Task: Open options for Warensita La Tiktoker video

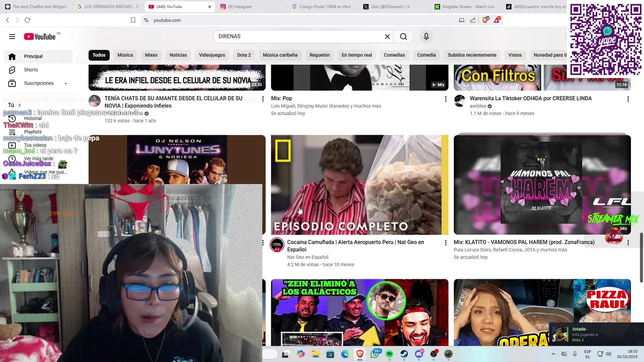Action: pos(628,99)
